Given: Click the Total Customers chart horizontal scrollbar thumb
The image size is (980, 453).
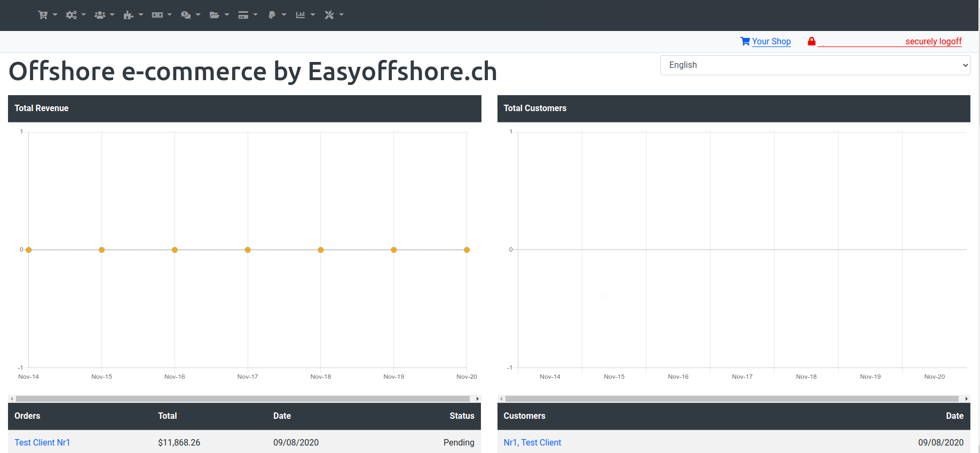Looking at the screenshot, I should tap(732, 399).
